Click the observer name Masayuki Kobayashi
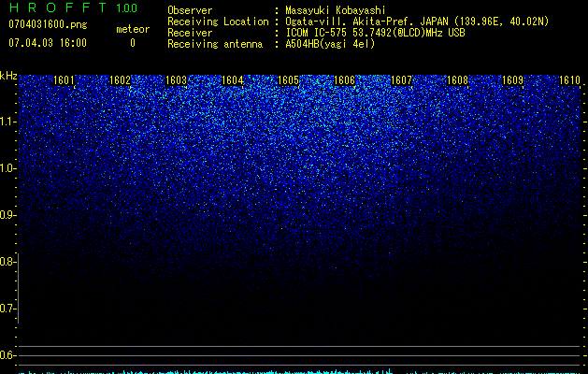The height and width of the screenshot is (374, 588). [x=336, y=10]
